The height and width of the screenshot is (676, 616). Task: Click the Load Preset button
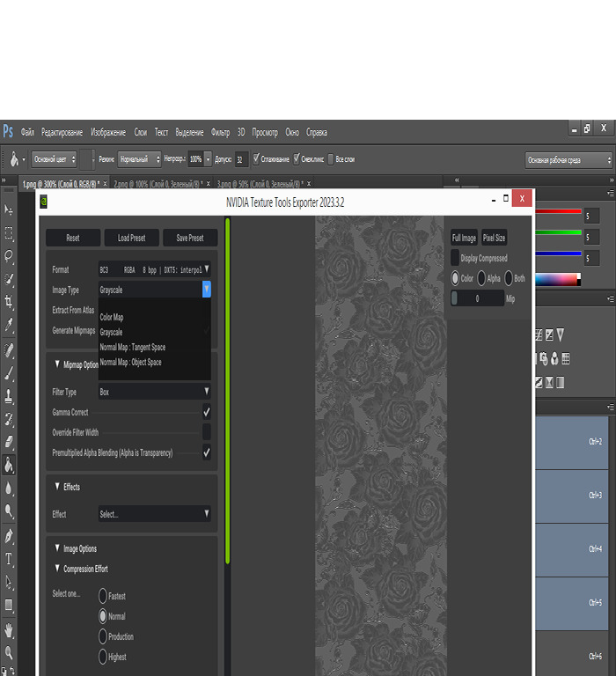pos(131,238)
